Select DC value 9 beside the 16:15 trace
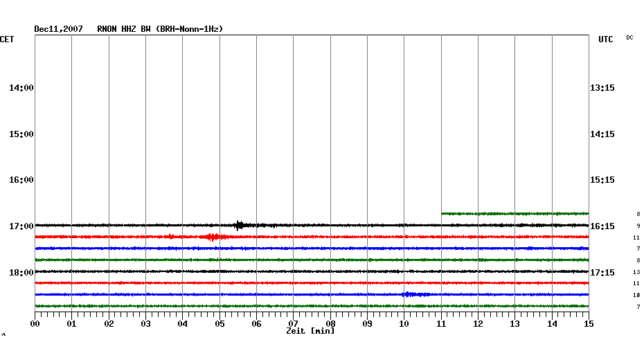 coord(638,226)
